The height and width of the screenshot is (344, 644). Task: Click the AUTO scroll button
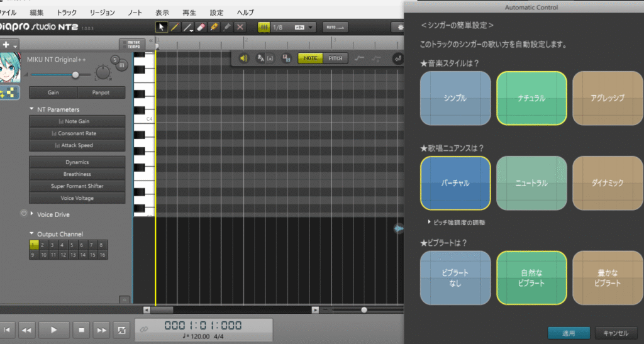[335, 27]
